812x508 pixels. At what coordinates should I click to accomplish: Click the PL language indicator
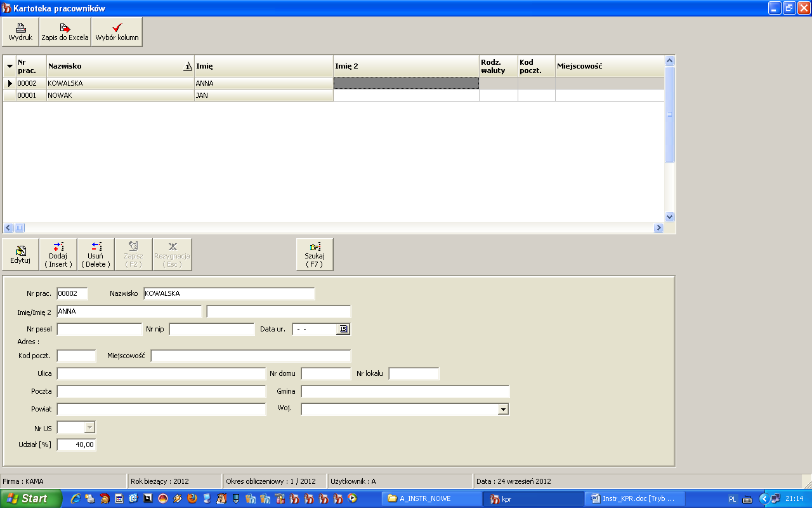tap(733, 499)
